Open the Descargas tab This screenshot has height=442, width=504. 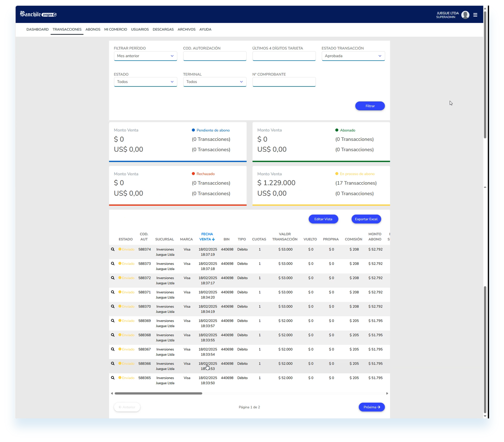(x=163, y=29)
